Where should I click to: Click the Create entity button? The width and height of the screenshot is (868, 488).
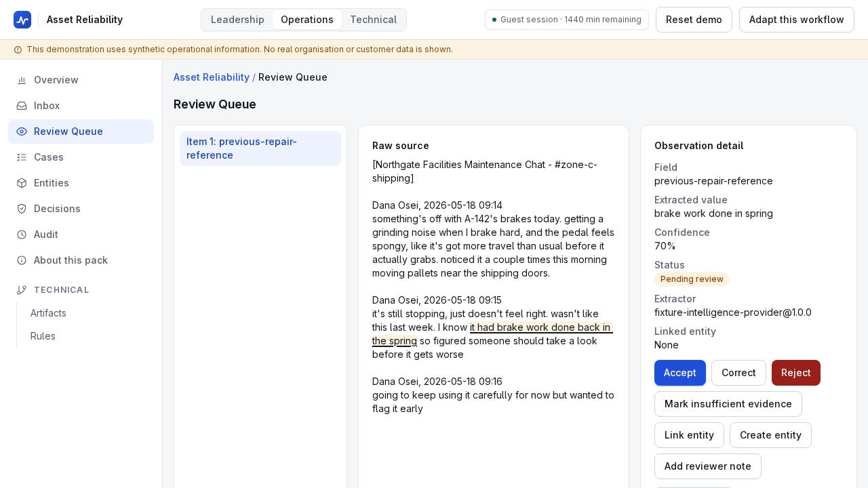(x=770, y=435)
